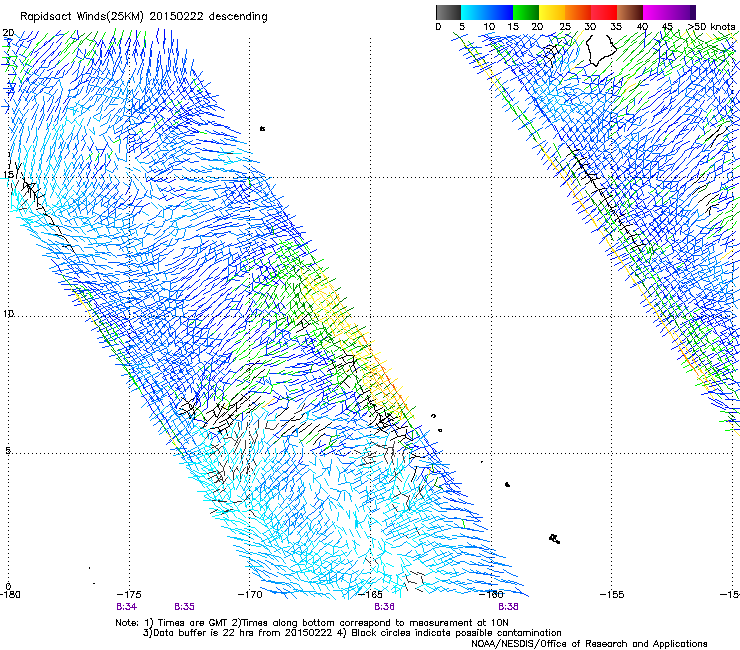Click the '35' legend scale label

click(x=616, y=26)
